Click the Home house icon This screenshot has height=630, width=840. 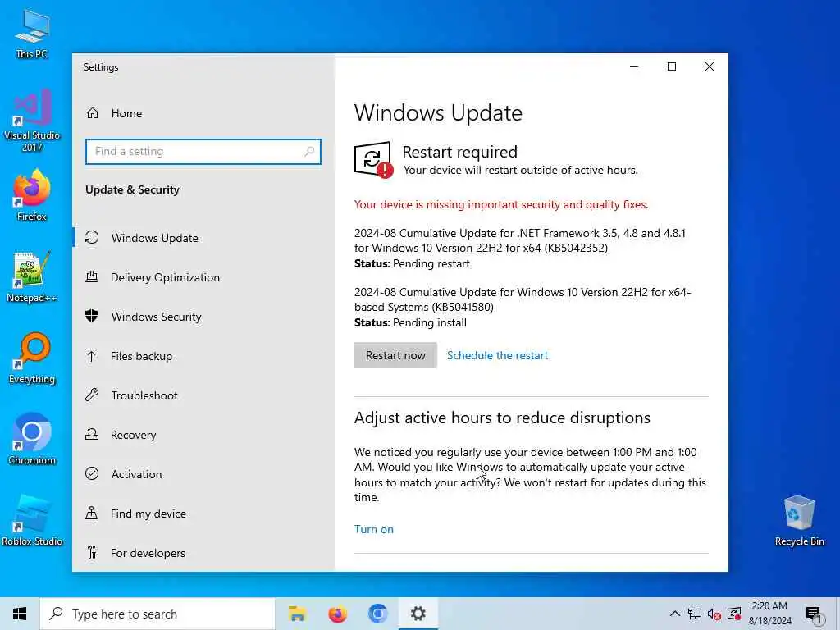click(93, 113)
